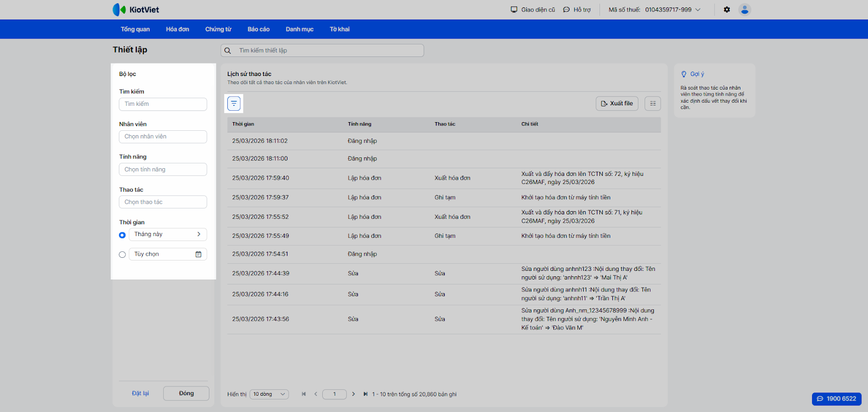Open the user account avatar
The image size is (868, 412).
click(x=745, y=10)
